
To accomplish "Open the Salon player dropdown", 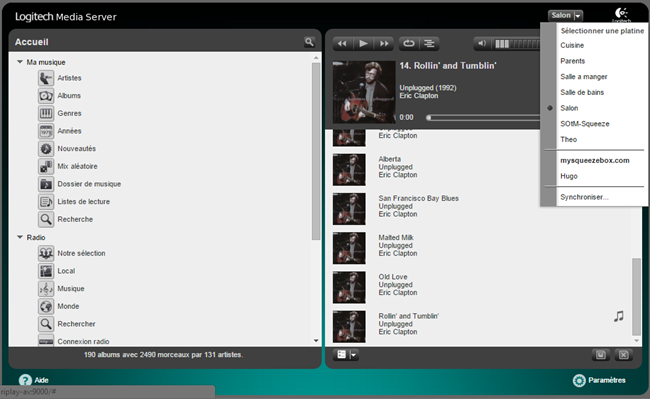I will click(565, 15).
